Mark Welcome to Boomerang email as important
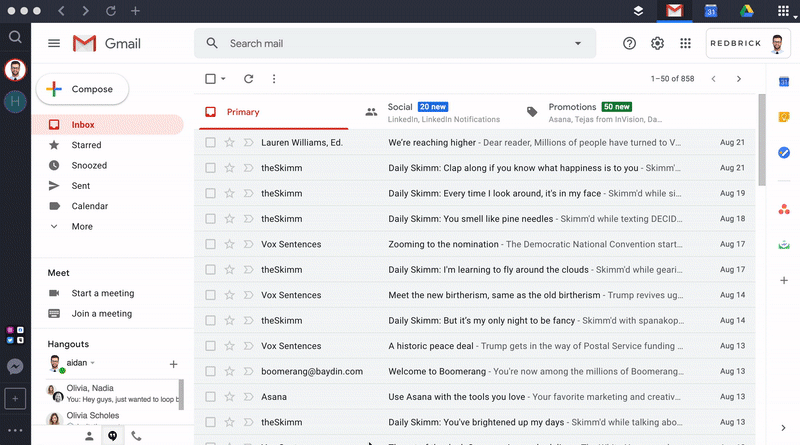800x445 pixels. [248, 371]
